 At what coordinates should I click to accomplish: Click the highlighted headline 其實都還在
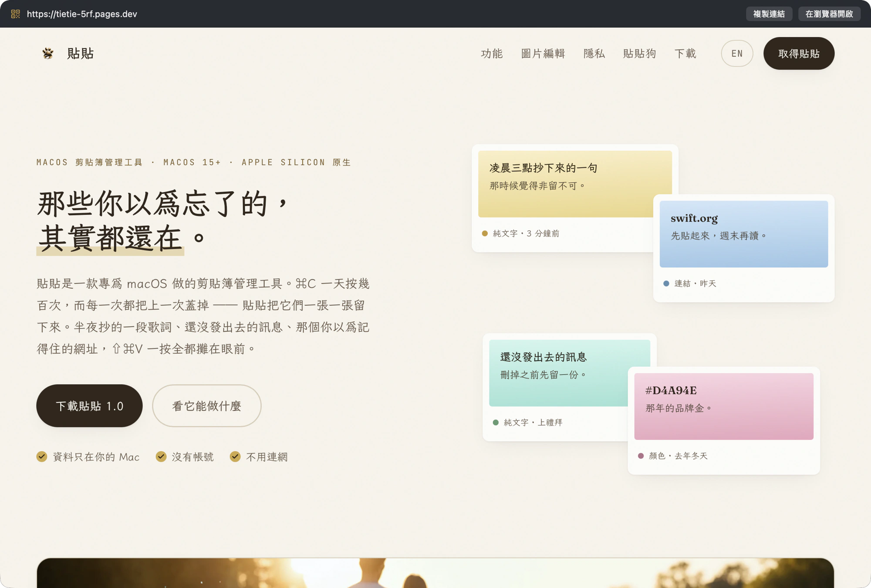pyautogui.click(x=110, y=238)
